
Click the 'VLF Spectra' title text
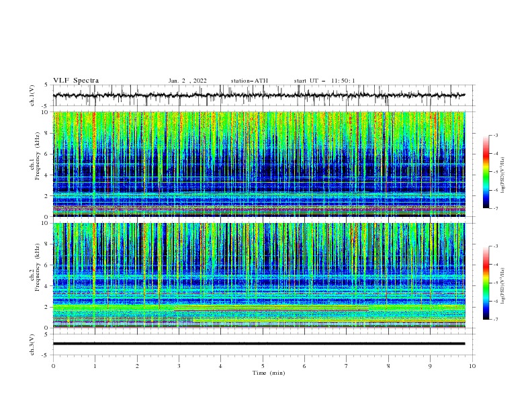(x=76, y=81)
